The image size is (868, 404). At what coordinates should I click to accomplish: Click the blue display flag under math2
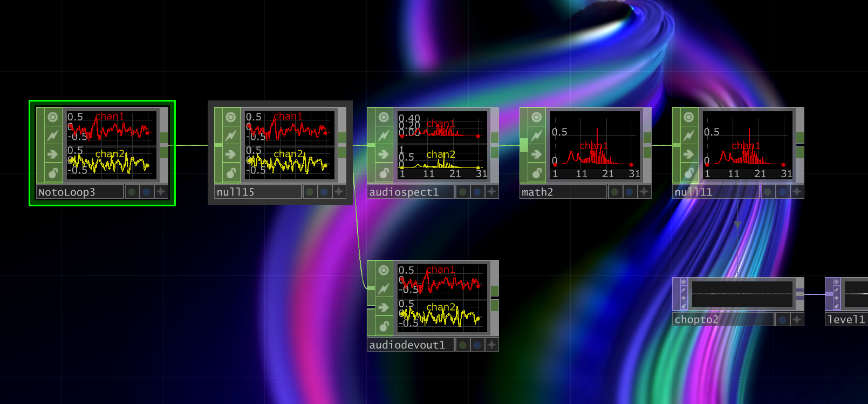630,192
